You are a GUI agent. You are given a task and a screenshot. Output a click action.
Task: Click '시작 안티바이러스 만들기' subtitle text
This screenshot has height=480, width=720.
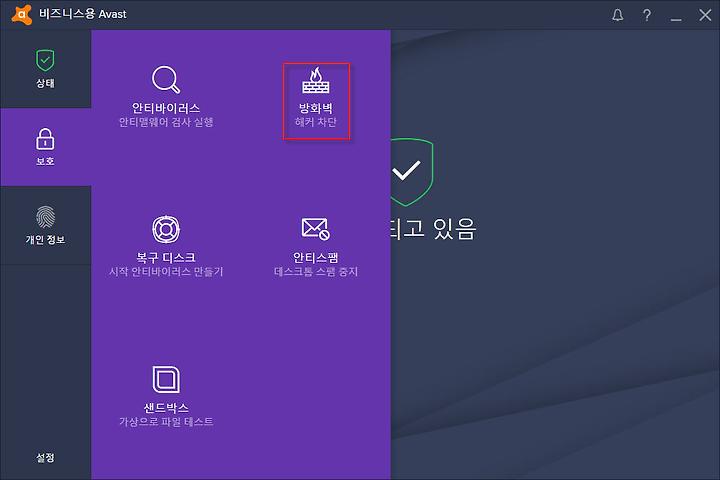tap(166, 271)
